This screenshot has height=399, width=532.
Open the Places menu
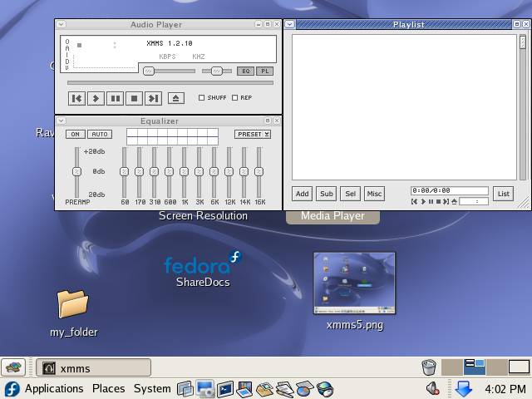point(108,389)
